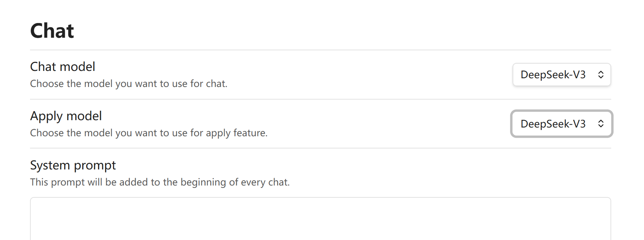
Task: Focus the System prompt box near its top-left corner
Action: pyautogui.click(x=38, y=205)
